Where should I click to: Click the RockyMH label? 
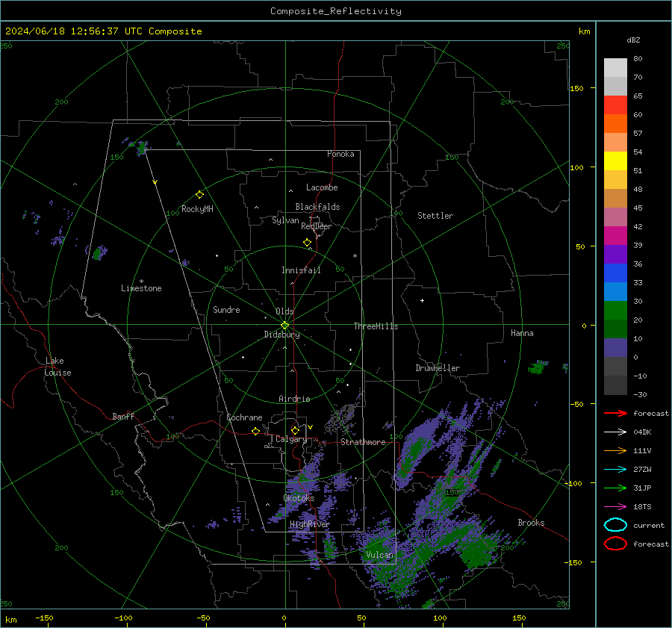pyautogui.click(x=198, y=209)
